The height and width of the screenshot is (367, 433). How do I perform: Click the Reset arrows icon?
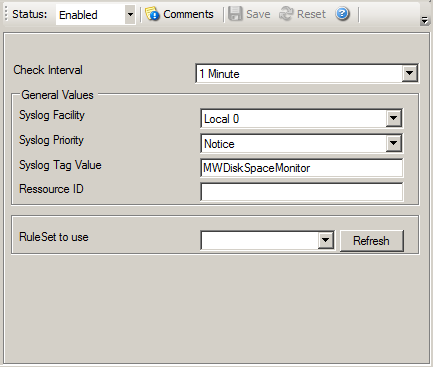pyautogui.click(x=286, y=14)
